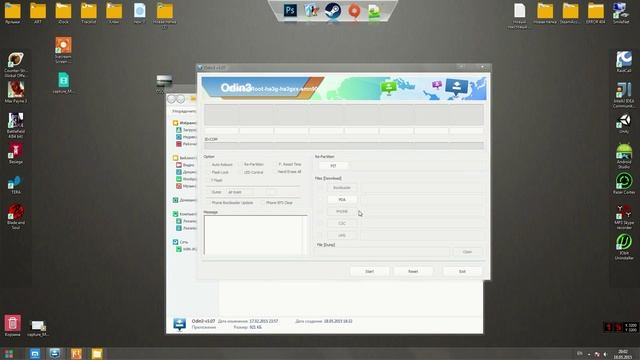Screen dimensions: 640x360
Task: Open the Counter-Strike Global Offensive shortcut
Action: pos(16,65)
